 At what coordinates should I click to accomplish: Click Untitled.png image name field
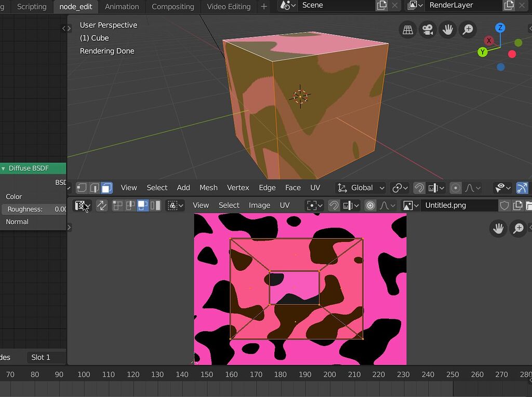[459, 206]
